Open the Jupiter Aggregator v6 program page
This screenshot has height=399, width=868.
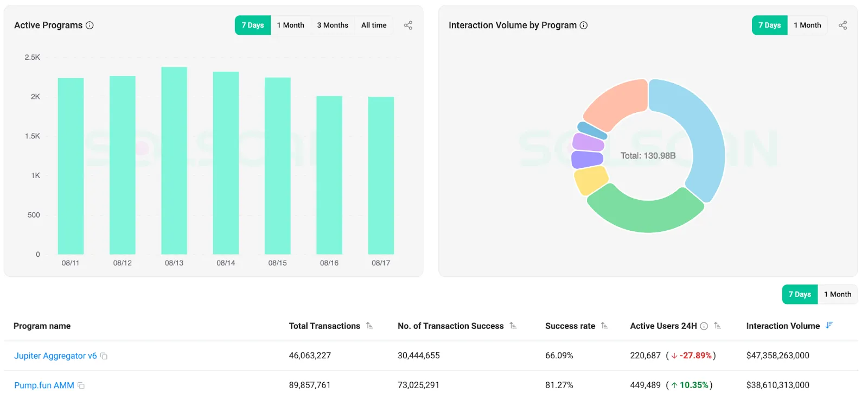(56, 356)
